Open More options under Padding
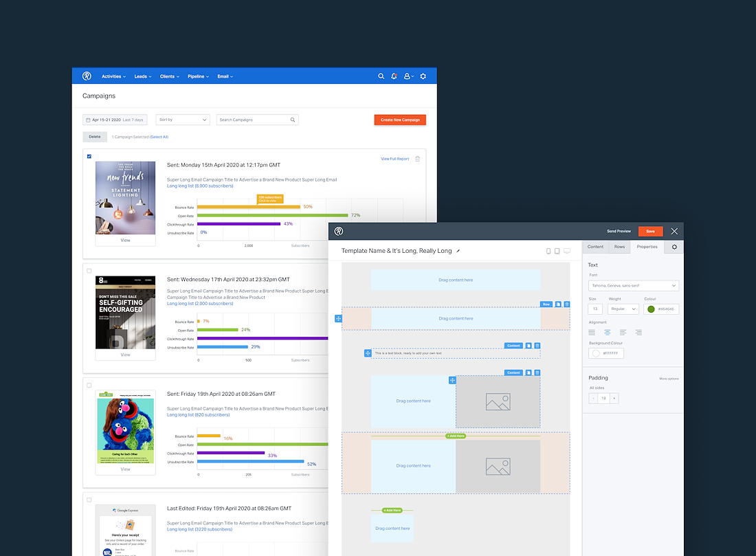 click(669, 379)
